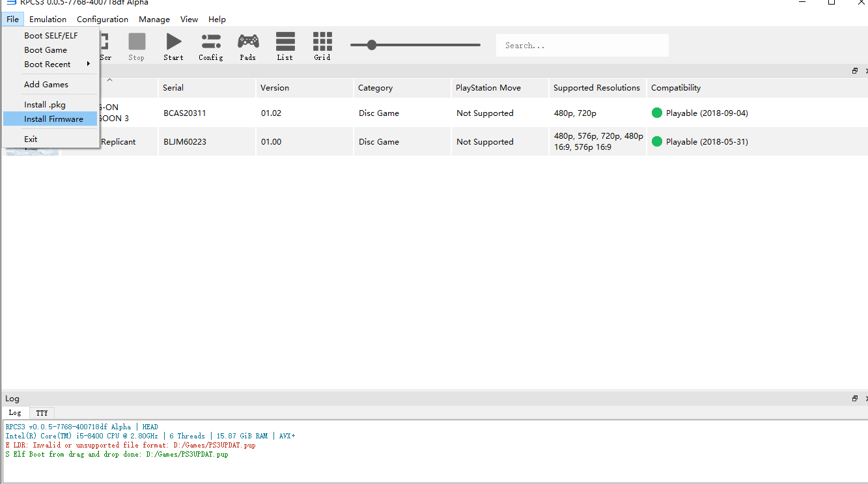
Task: Click the resolutions cell starting "480p, 576p, 720p"
Action: (x=598, y=141)
